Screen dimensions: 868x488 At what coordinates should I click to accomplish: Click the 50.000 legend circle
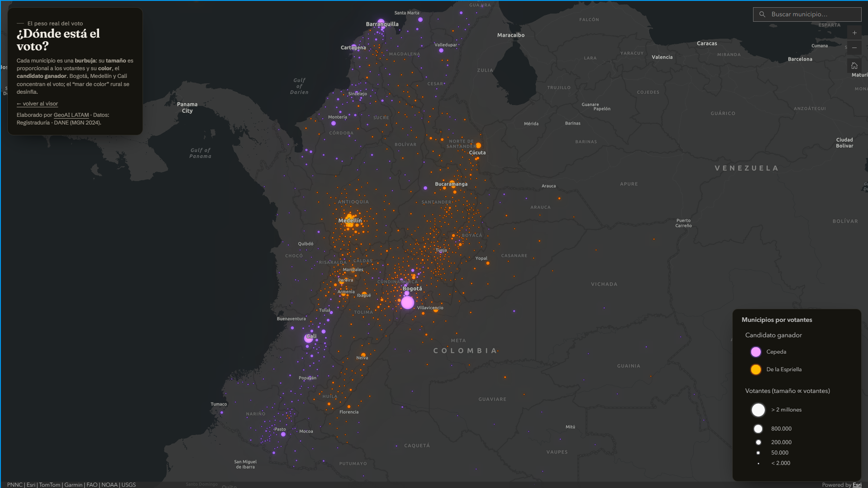[x=758, y=453]
